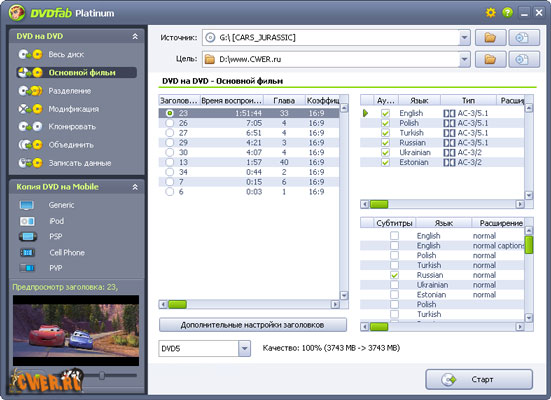Click subtitle list vertical scrollbar thumb
The image size is (551, 400).
(x=529, y=245)
